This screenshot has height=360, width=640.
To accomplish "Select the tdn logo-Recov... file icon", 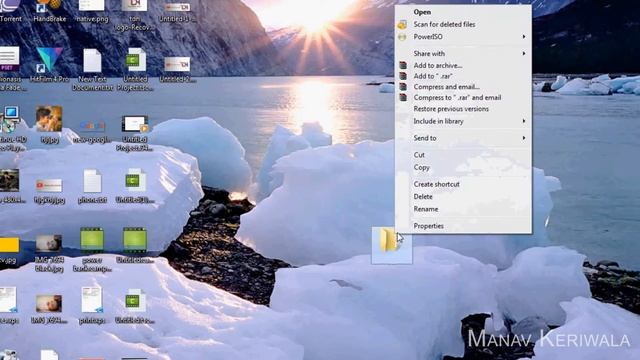I will coord(135,16).
